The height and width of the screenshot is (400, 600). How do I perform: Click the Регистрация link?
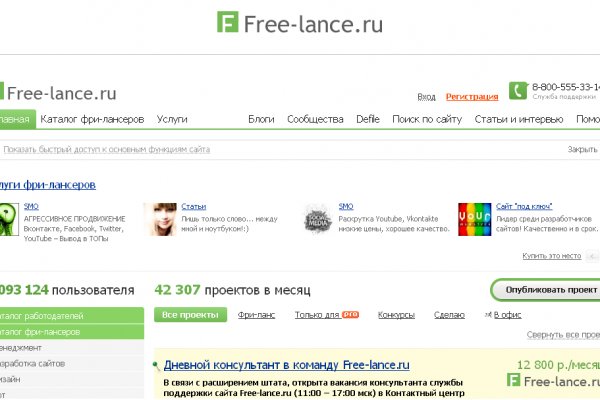(472, 97)
